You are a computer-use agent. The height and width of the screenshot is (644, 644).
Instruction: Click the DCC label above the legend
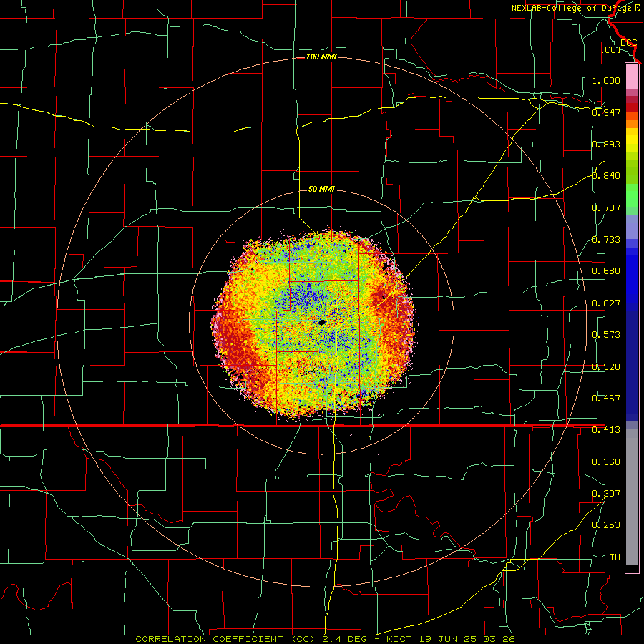click(x=629, y=43)
